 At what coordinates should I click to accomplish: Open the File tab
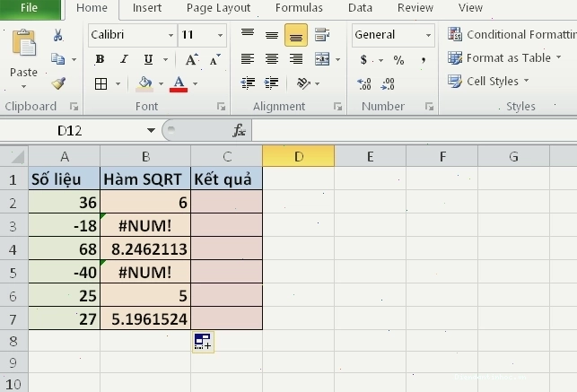[30, 8]
